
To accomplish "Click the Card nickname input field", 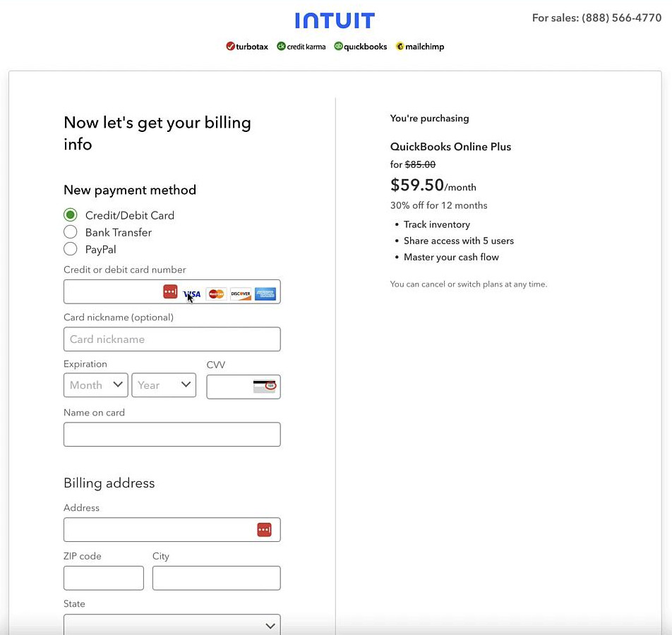I will tap(172, 339).
